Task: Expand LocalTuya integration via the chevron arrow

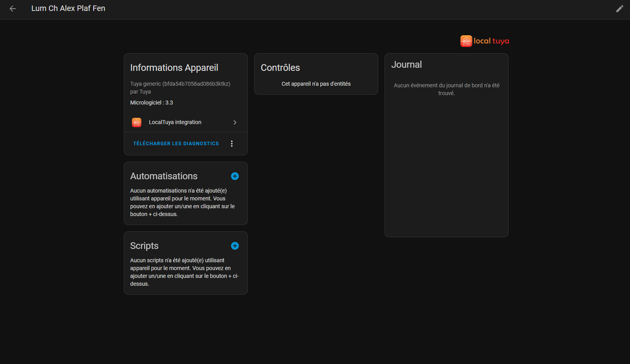Action: [x=235, y=123]
